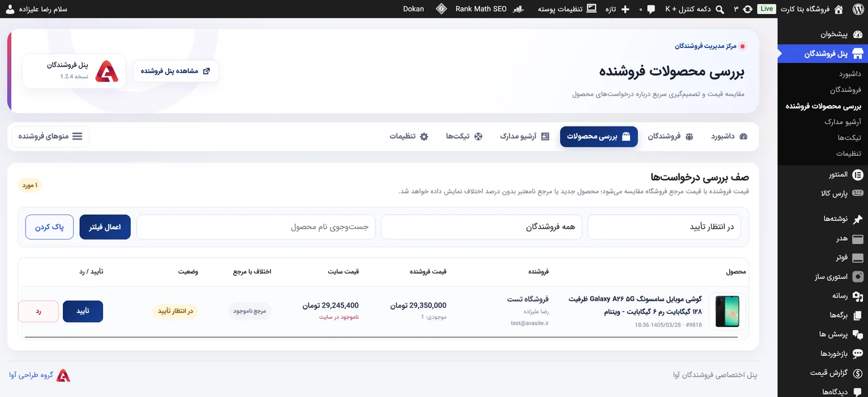Open the comments bubble in admin bar
This screenshot has height=397, width=868.
[651, 9]
